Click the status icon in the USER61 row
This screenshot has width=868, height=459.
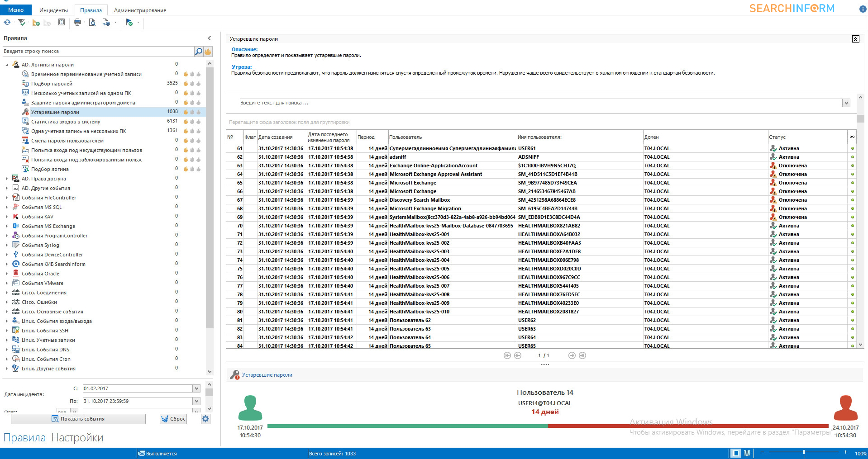coord(773,148)
